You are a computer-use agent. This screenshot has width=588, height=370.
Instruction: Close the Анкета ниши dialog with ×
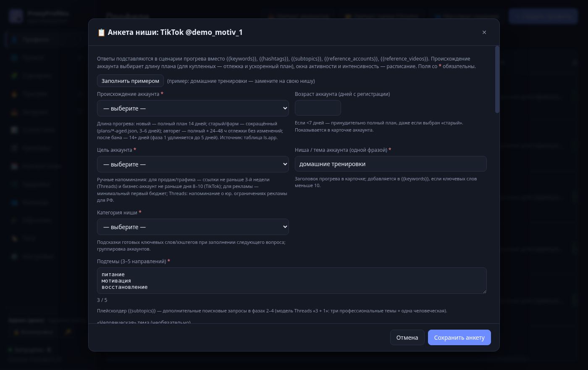coord(484,32)
